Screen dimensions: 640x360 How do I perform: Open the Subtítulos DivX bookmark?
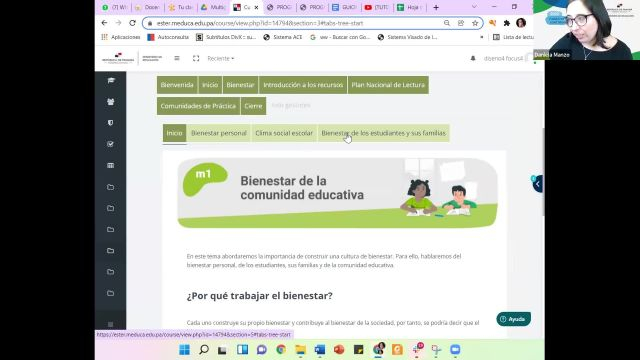(x=226, y=37)
